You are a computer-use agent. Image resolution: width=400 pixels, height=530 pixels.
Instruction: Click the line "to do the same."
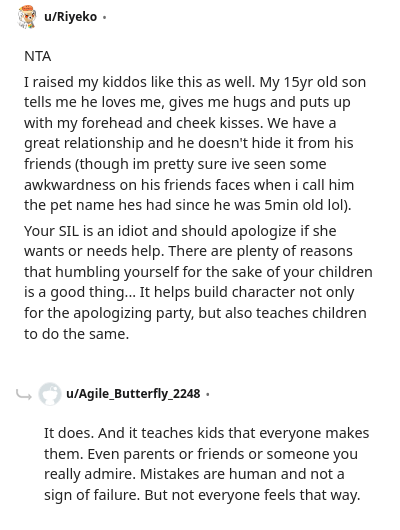[x=77, y=334]
